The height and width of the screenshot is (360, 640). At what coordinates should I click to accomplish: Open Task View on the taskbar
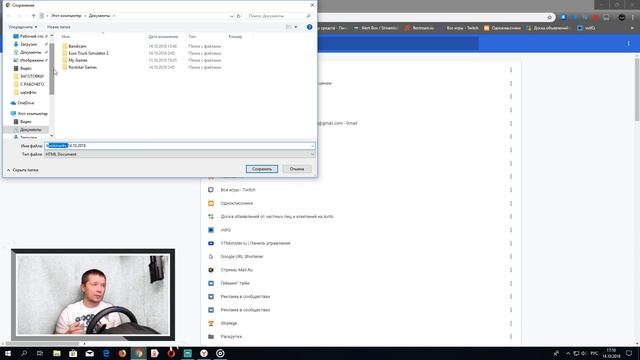40,353
